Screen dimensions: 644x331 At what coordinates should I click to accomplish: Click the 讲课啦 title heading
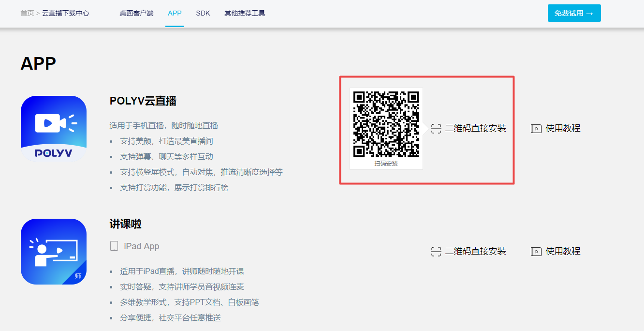click(x=126, y=224)
